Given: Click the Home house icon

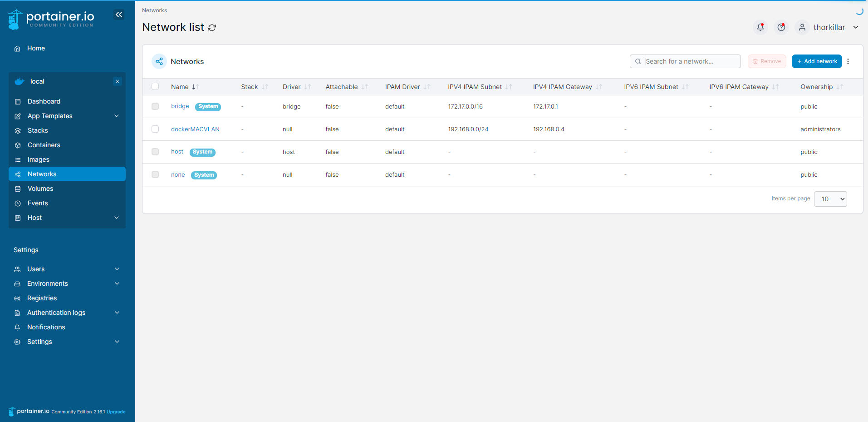Looking at the screenshot, I should point(17,49).
